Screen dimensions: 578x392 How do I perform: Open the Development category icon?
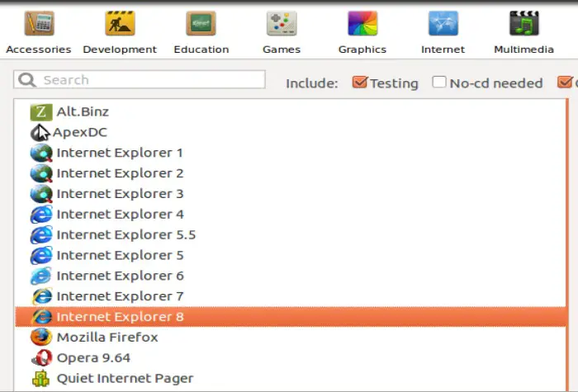point(120,23)
